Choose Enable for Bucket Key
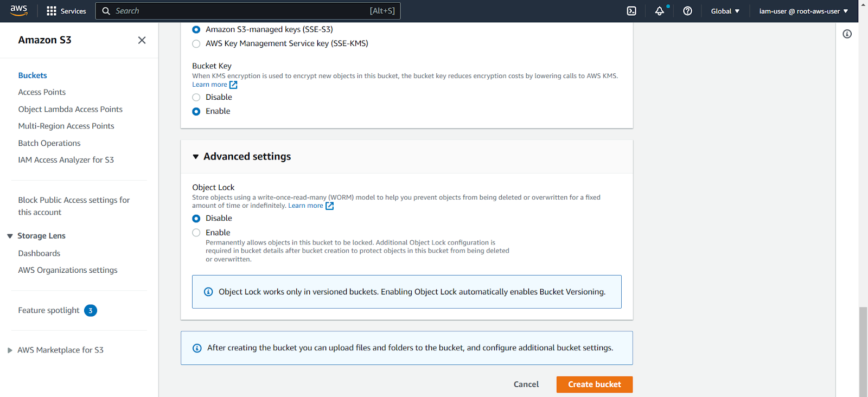The width and height of the screenshot is (868, 397). coord(196,112)
